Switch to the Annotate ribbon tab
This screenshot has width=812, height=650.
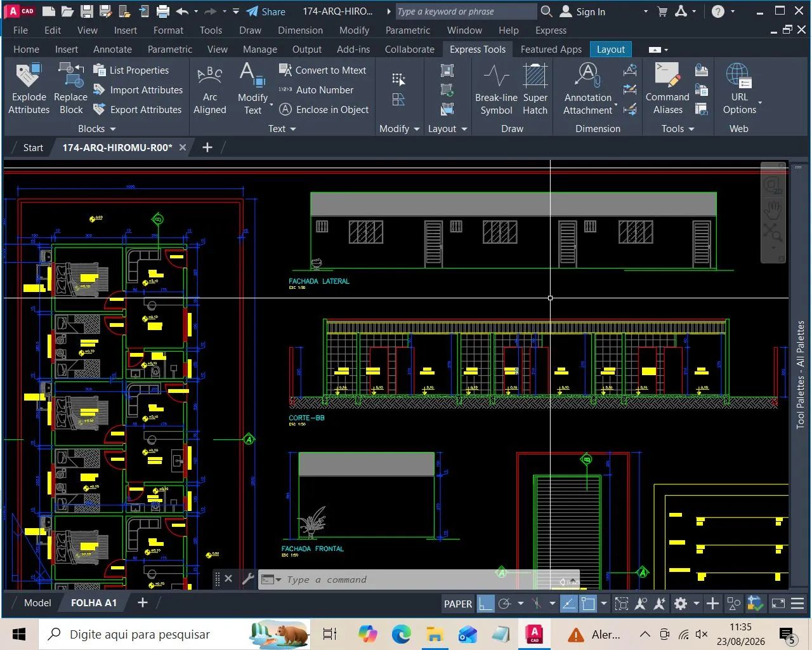[x=112, y=49]
